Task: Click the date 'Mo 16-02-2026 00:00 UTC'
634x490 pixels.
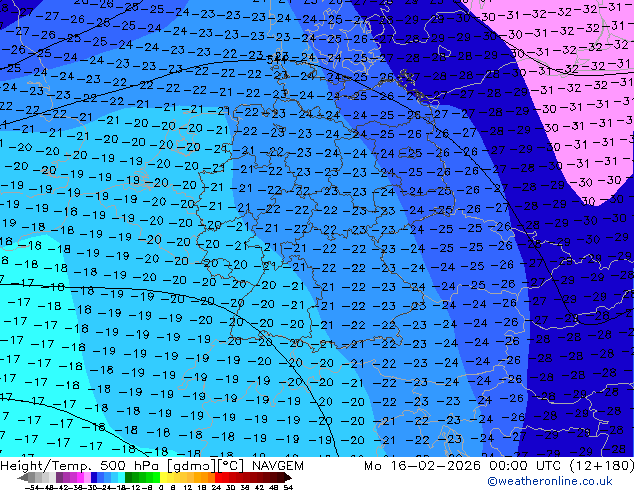Action: pos(464,466)
